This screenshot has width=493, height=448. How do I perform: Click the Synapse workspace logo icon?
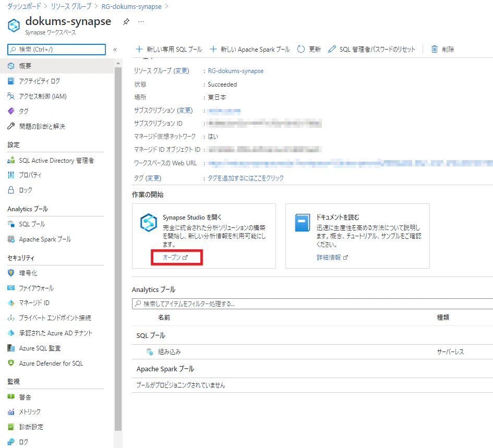(14, 26)
